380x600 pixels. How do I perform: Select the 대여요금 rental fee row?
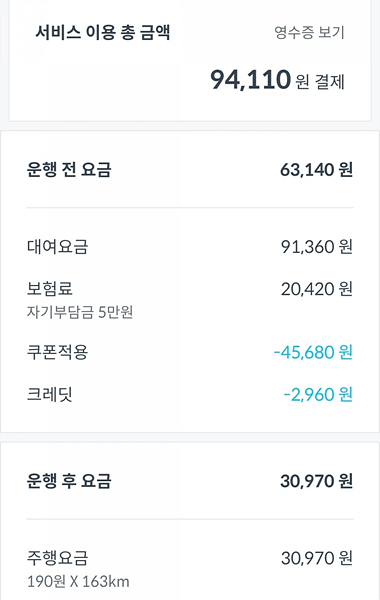click(x=190, y=247)
